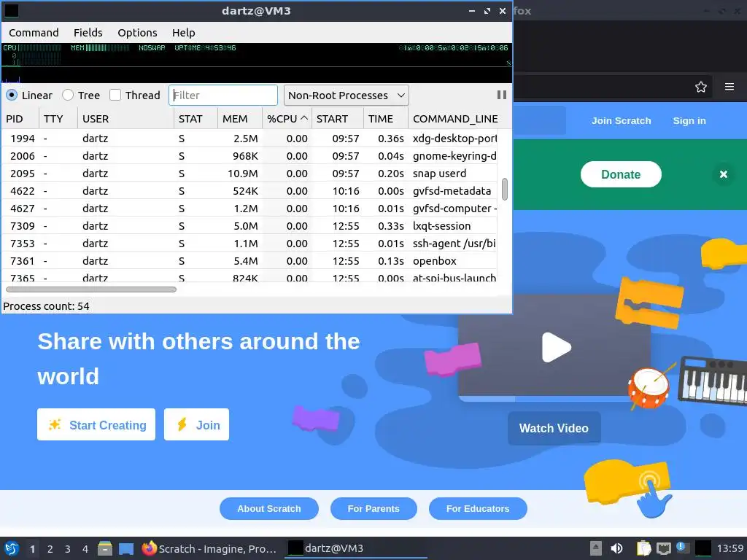Viewport: 747px width, 560px height.
Task: Click the removable media eject tray icon
Action: [595, 548]
